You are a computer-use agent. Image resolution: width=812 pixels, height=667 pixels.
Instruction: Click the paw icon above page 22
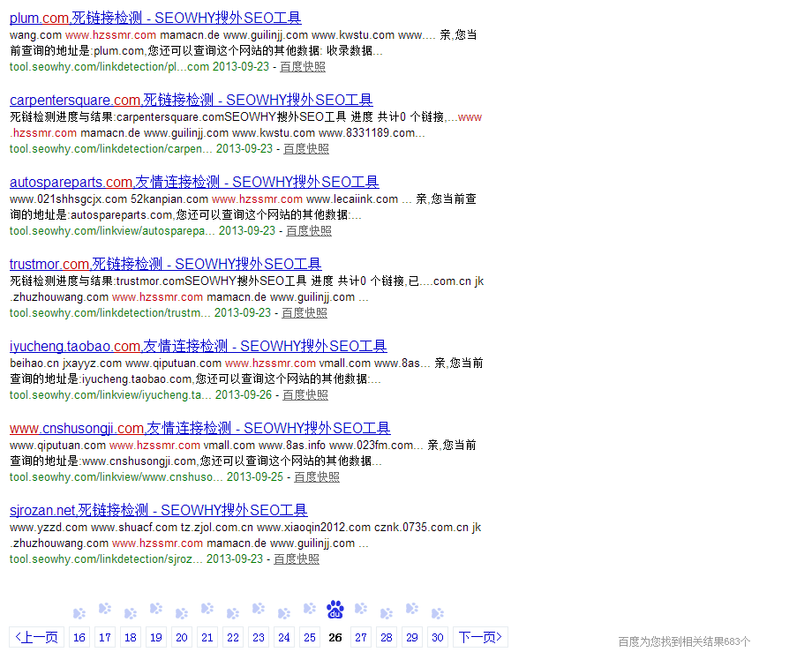pyautogui.click(x=233, y=613)
